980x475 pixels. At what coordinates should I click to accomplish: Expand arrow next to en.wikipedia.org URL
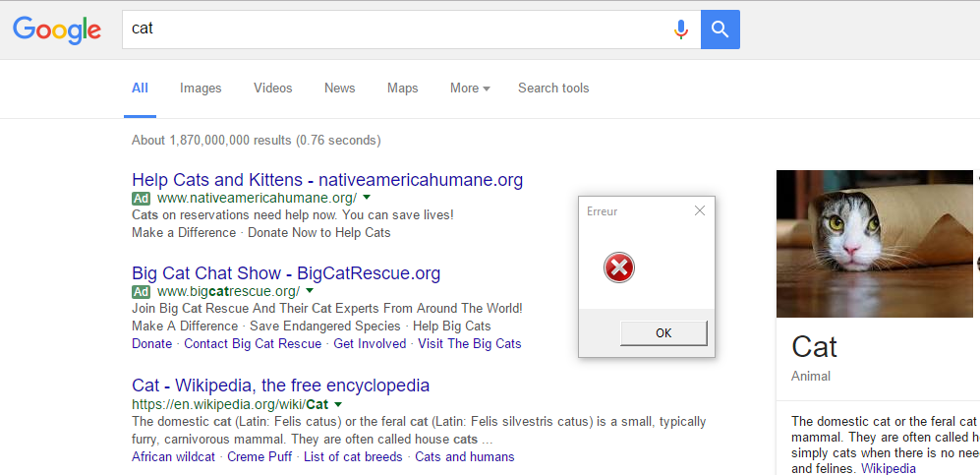point(338,403)
